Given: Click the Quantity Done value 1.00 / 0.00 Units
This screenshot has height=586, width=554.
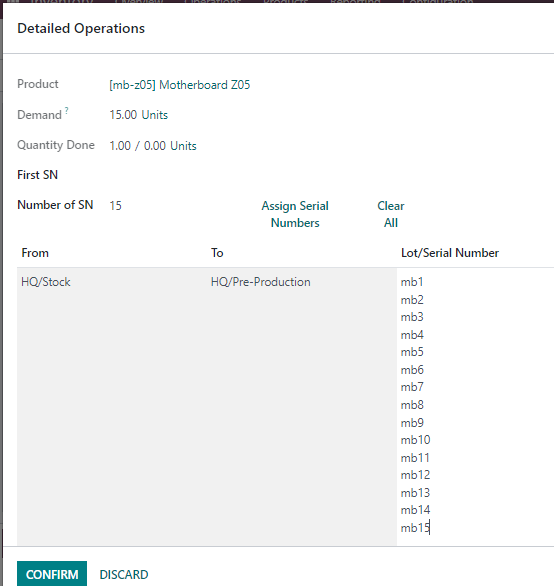Looking at the screenshot, I should click(153, 146).
